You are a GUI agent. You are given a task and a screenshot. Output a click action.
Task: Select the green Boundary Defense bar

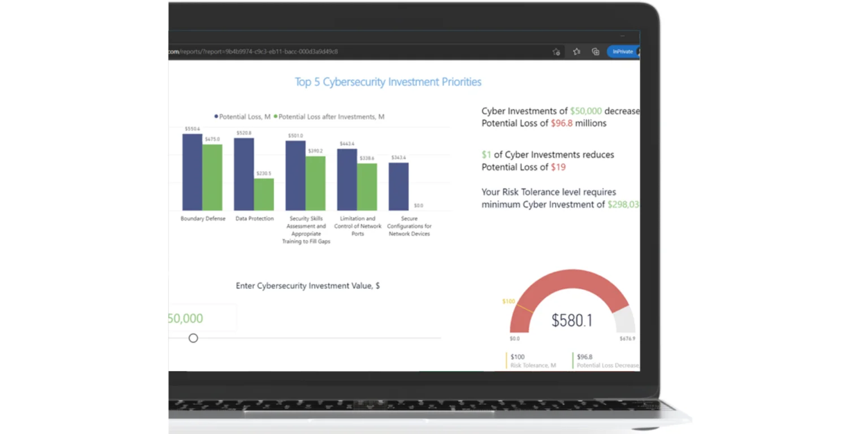[x=212, y=177]
